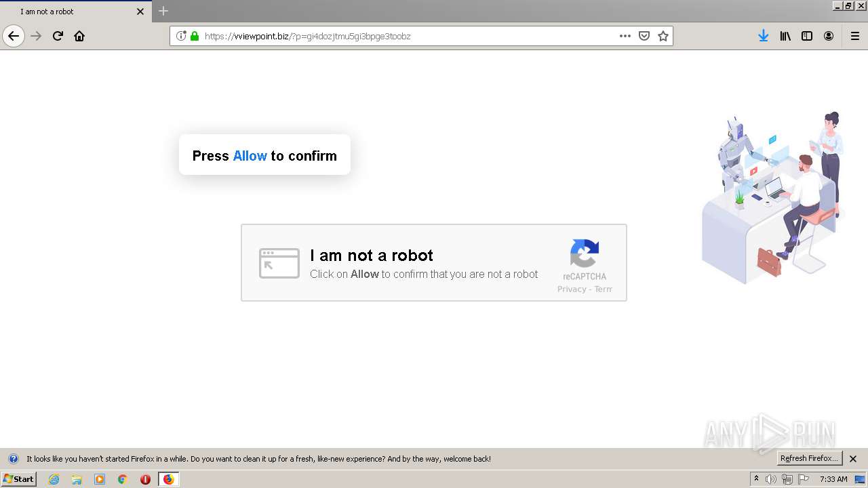Open the volume control tray icon
This screenshot has height=488, width=868.
pos(771,479)
